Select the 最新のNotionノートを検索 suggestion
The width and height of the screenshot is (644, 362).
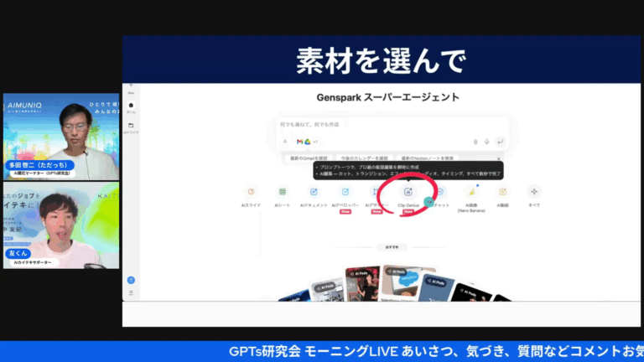point(428,158)
